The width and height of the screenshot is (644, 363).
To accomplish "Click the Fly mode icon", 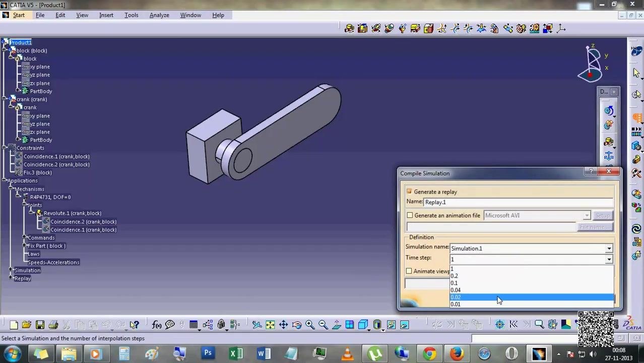I will [257, 325].
